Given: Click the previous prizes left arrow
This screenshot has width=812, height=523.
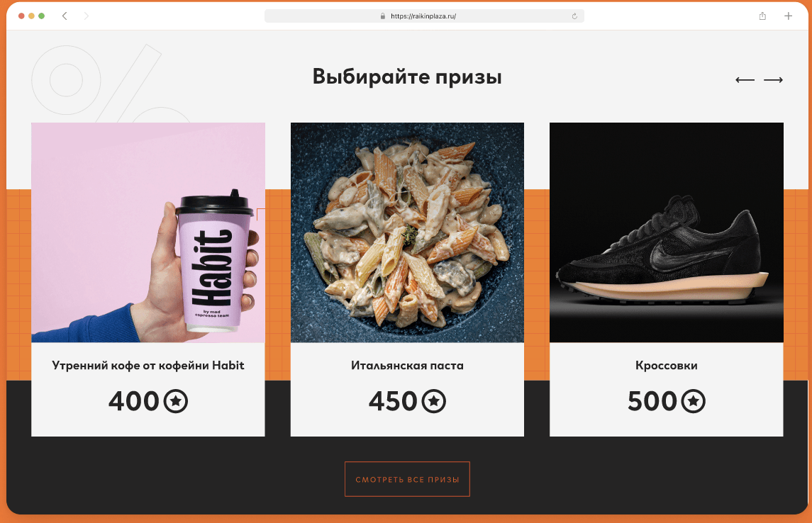Looking at the screenshot, I should pos(745,79).
